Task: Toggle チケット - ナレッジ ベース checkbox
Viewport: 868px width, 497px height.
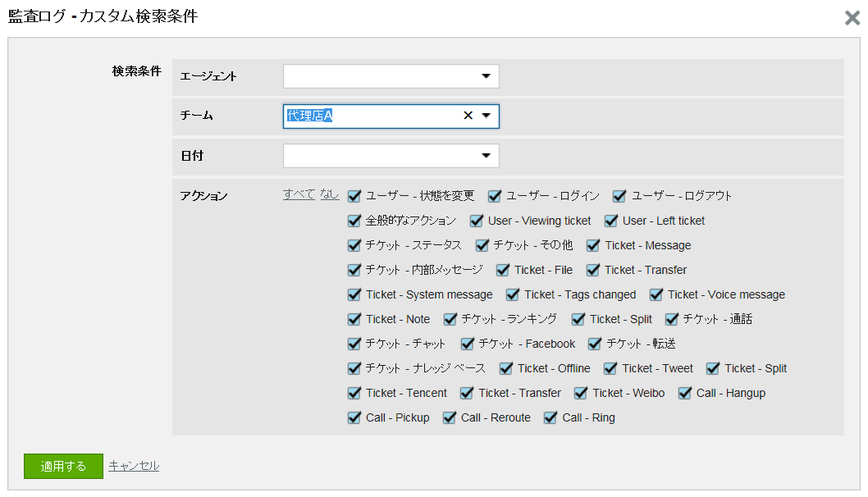Action: pos(354,368)
